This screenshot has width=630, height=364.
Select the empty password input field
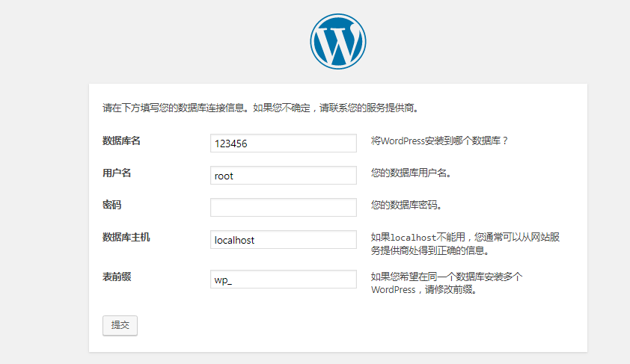(284, 208)
